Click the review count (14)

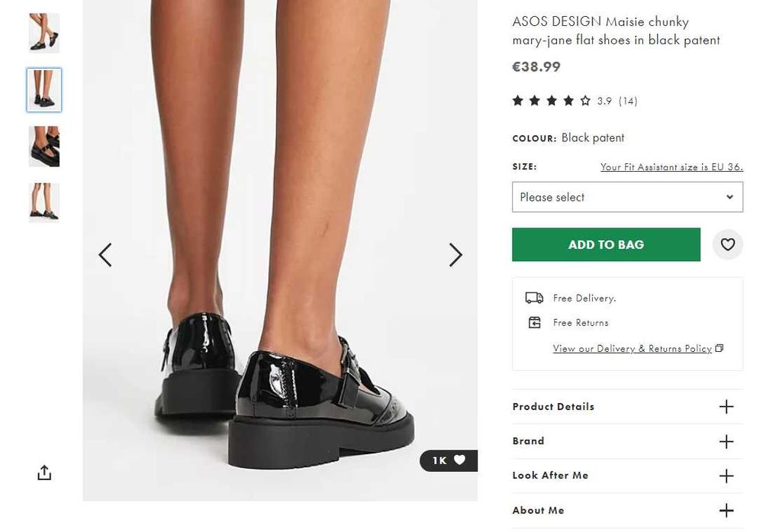tap(628, 101)
